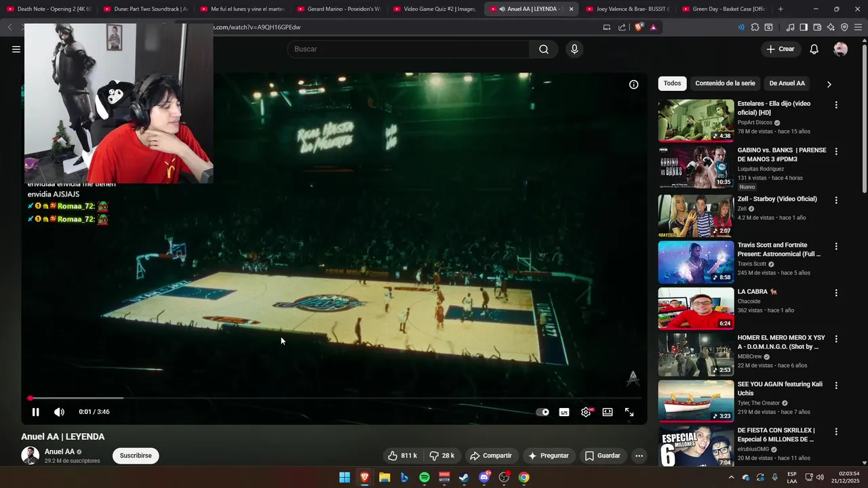Open the Crear menu
The image size is (868, 488).
pos(780,49)
